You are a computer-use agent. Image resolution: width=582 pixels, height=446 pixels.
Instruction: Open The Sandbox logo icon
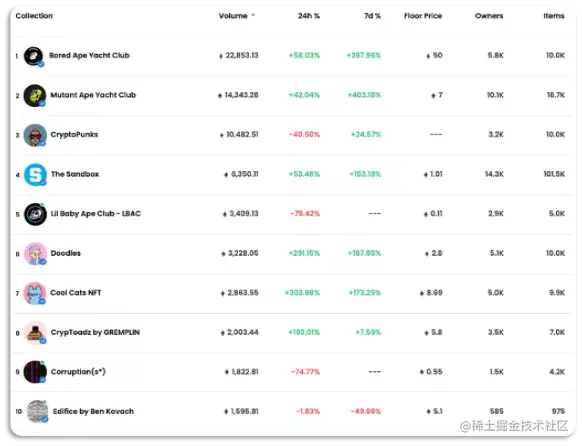point(35,174)
